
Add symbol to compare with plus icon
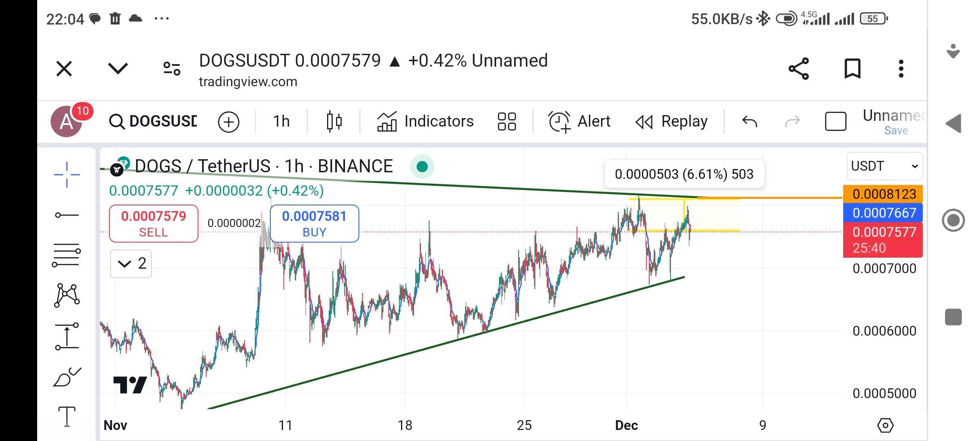[x=229, y=122]
